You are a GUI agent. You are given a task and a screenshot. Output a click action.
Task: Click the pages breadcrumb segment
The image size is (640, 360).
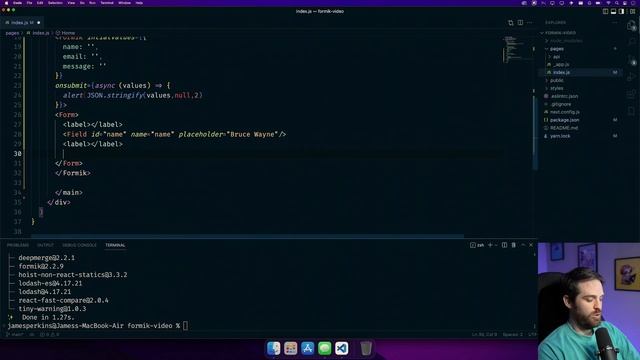point(12,33)
